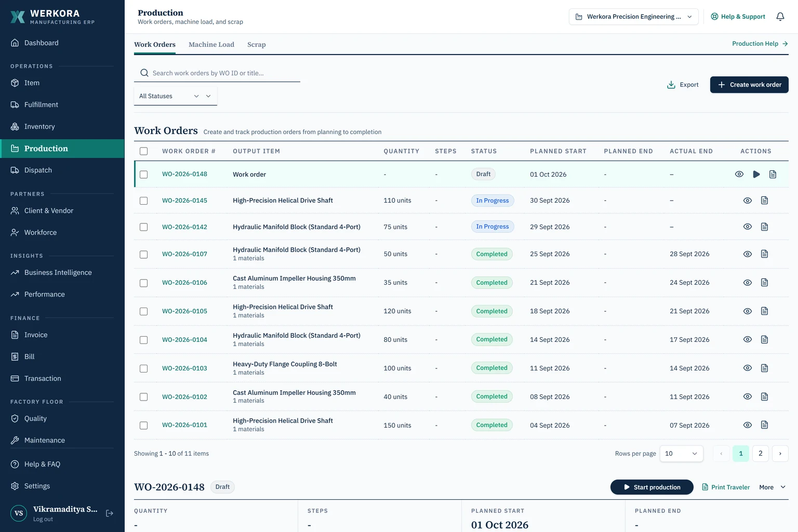Go to the next page arrow

[780, 454]
